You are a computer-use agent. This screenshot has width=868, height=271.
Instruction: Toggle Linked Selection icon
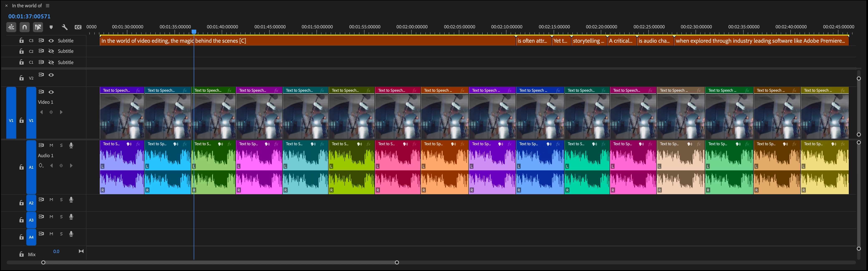(38, 27)
